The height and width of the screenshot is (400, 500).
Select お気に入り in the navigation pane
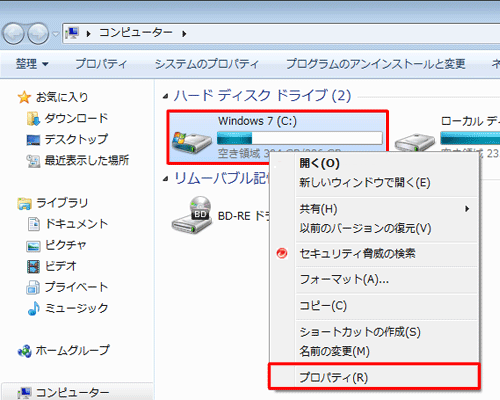(x=62, y=97)
